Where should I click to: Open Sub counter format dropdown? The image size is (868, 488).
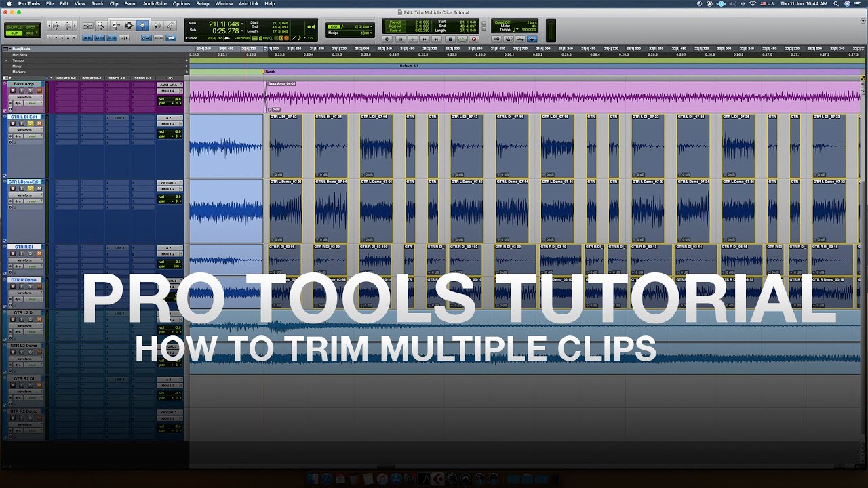tap(242, 30)
